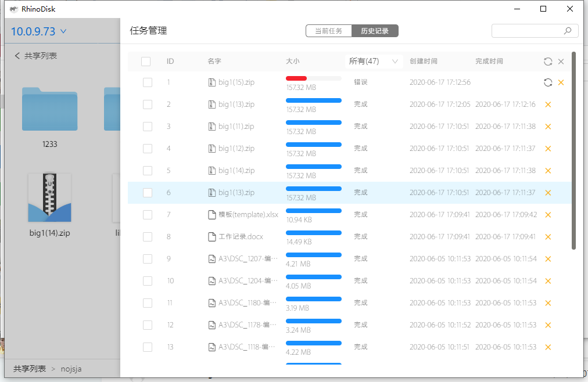Retry the failed big1(15).zip task
588x382 pixels.
(x=547, y=82)
